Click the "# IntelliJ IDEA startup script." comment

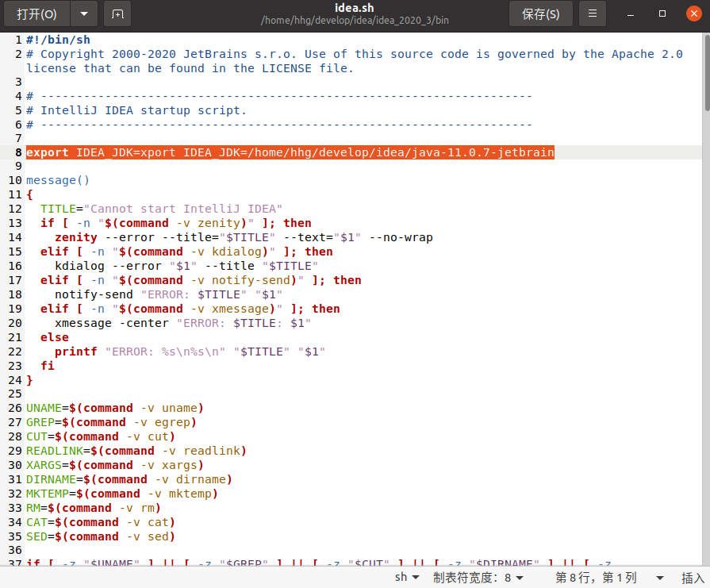click(x=136, y=110)
